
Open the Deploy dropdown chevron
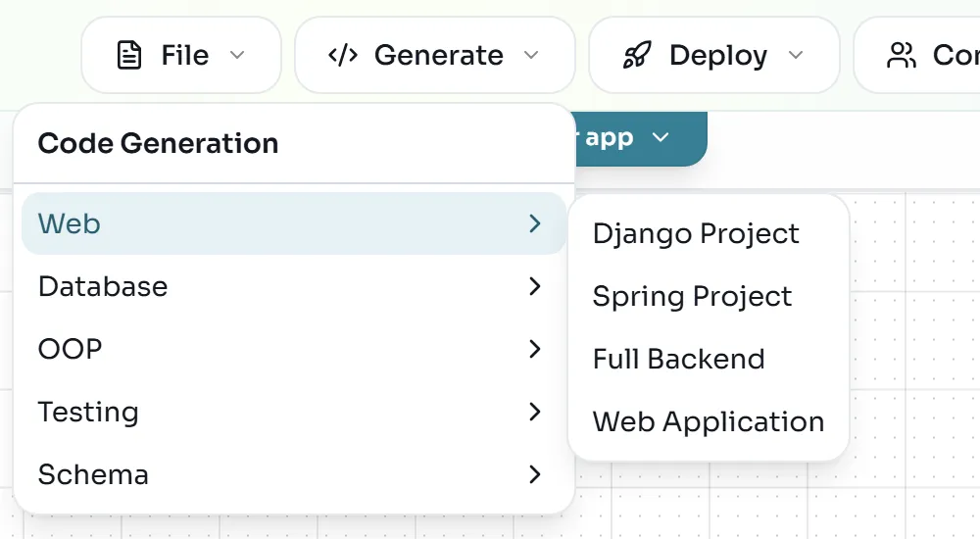(796, 55)
